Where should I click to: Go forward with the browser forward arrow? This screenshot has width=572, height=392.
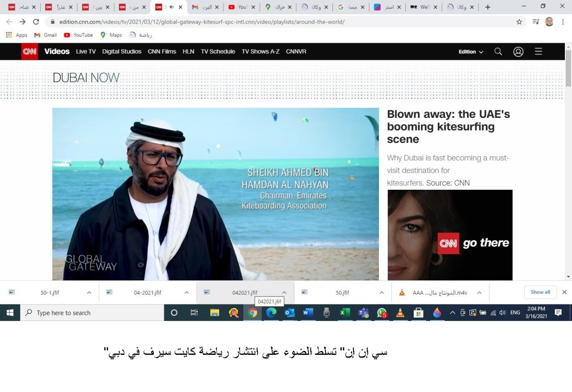[23, 21]
